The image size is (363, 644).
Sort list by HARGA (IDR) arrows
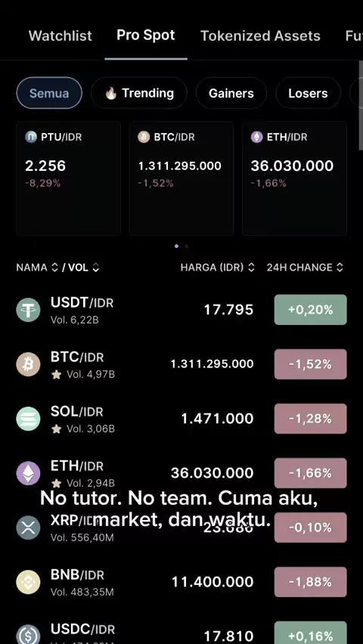tap(251, 268)
